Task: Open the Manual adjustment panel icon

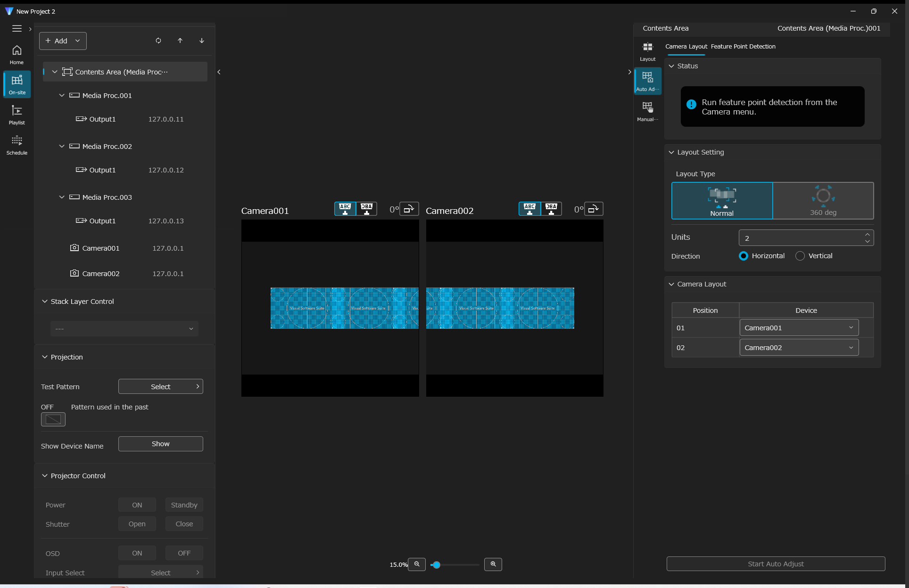Action: (x=647, y=111)
